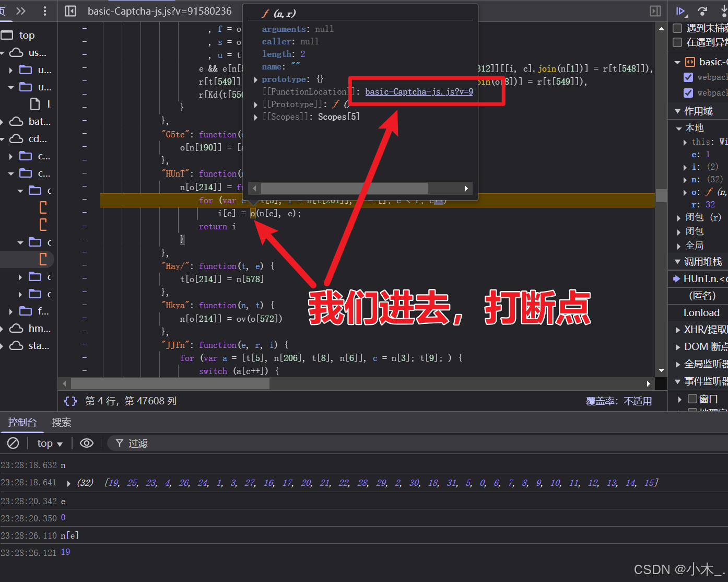The width and height of the screenshot is (728, 582).
Task: Switch to the 搜索 search tab
Action: click(x=62, y=422)
